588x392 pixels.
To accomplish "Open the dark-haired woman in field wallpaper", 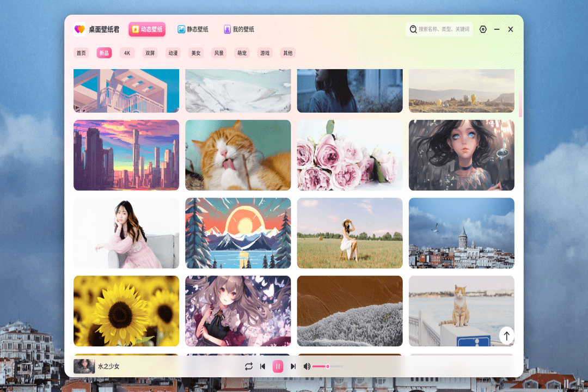I will pyautogui.click(x=350, y=91).
